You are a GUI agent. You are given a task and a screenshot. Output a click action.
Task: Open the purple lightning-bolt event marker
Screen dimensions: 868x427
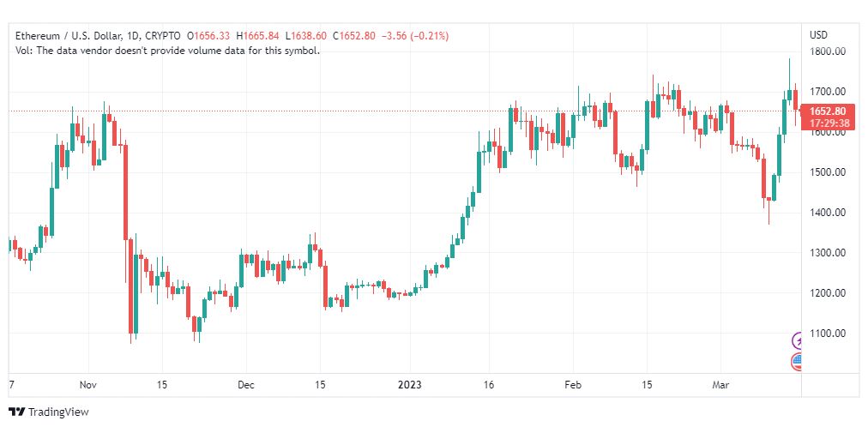(797, 340)
